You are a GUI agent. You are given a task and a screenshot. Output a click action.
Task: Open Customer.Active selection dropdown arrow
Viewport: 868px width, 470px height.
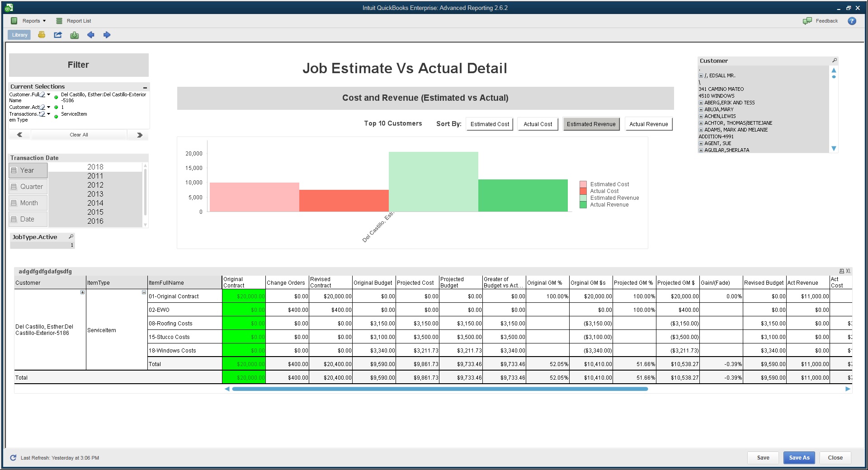point(49,107)
